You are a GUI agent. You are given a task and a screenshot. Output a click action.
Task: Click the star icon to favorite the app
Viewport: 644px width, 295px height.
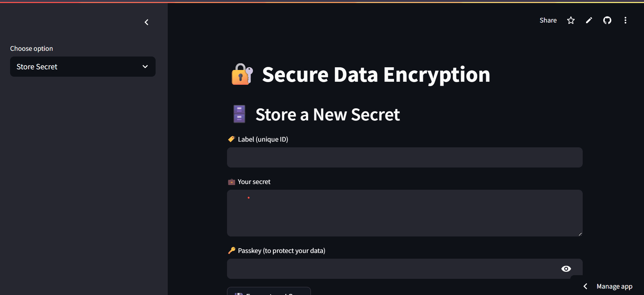[571, 20]
